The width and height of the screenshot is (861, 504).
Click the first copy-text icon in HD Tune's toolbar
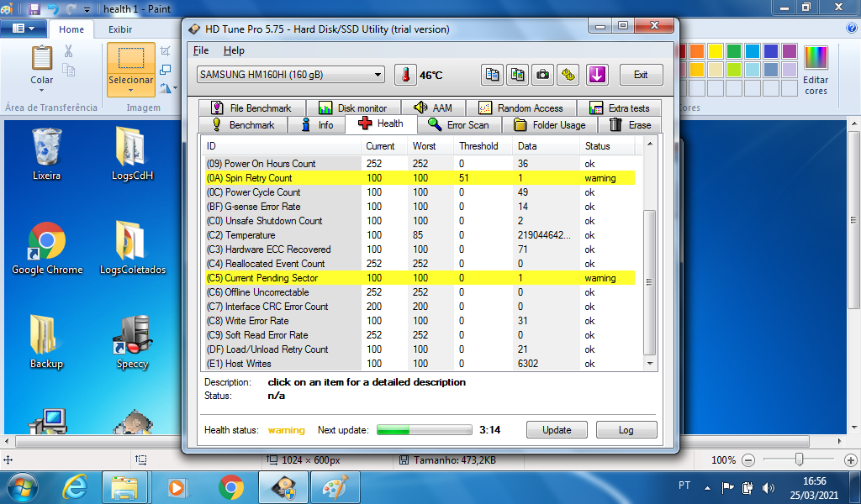coord(492,75)
